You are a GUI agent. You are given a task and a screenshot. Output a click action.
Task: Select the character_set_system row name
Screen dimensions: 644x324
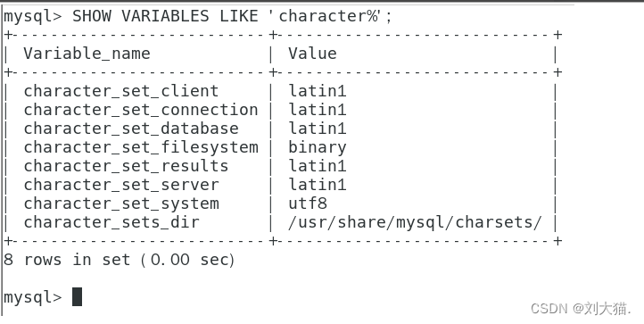point(121,204)
